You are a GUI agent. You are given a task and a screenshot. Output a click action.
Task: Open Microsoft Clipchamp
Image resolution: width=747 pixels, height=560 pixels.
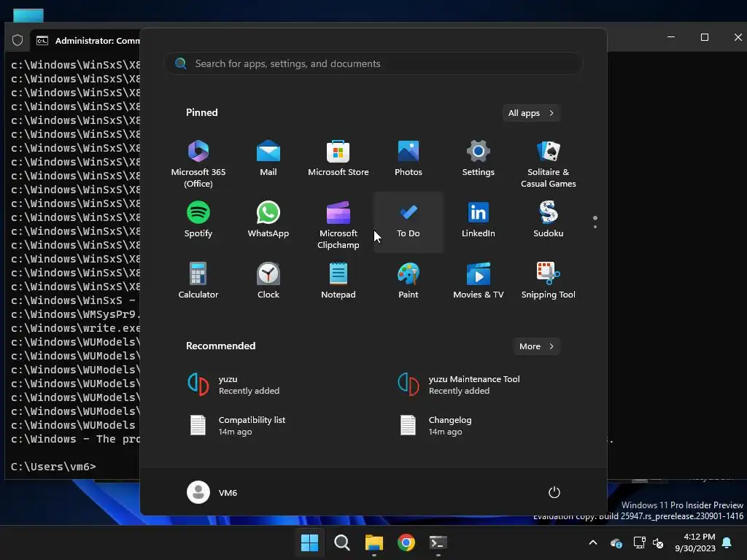pyautogui.click(x=338, y=225)
